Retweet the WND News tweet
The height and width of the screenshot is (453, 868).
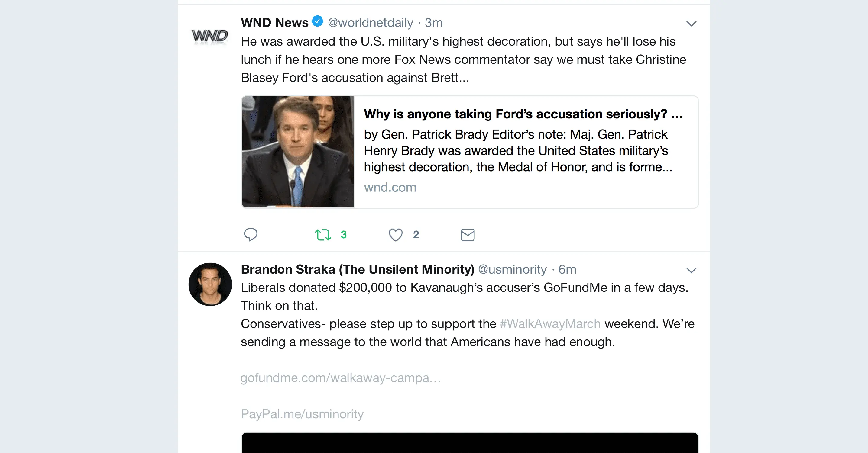tap(323, 234)
